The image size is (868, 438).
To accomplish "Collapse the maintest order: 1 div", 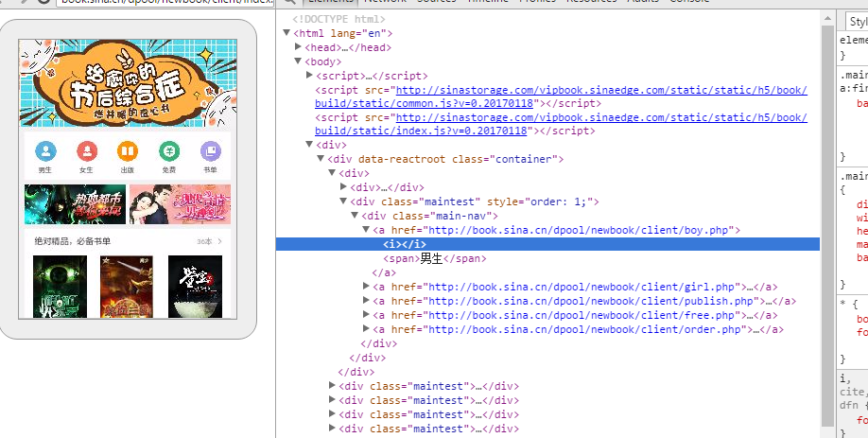I will coord(343,201).
